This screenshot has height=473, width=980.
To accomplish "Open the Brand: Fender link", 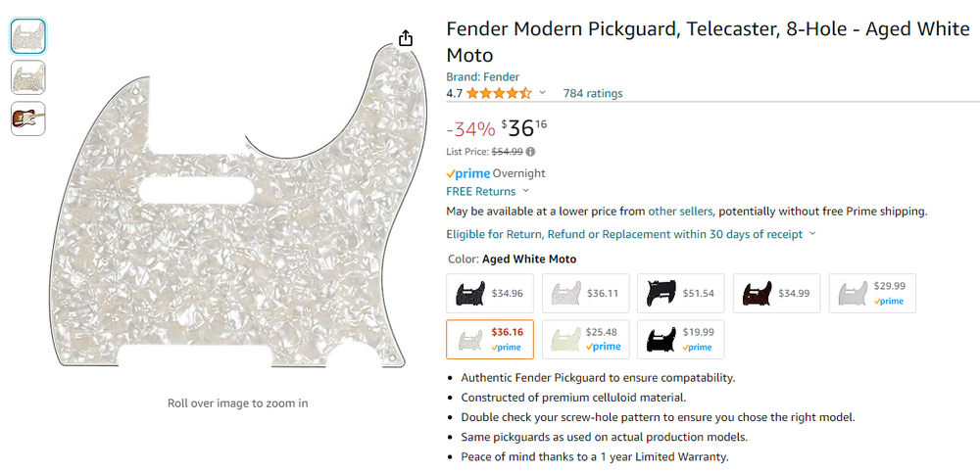I will [x=482, y=76].
